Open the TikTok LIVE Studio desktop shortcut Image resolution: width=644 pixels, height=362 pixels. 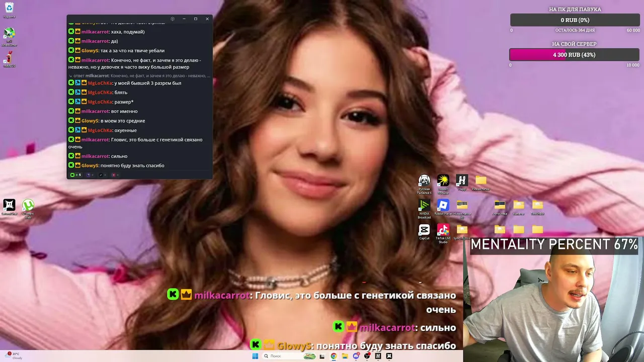pos(443,233)
